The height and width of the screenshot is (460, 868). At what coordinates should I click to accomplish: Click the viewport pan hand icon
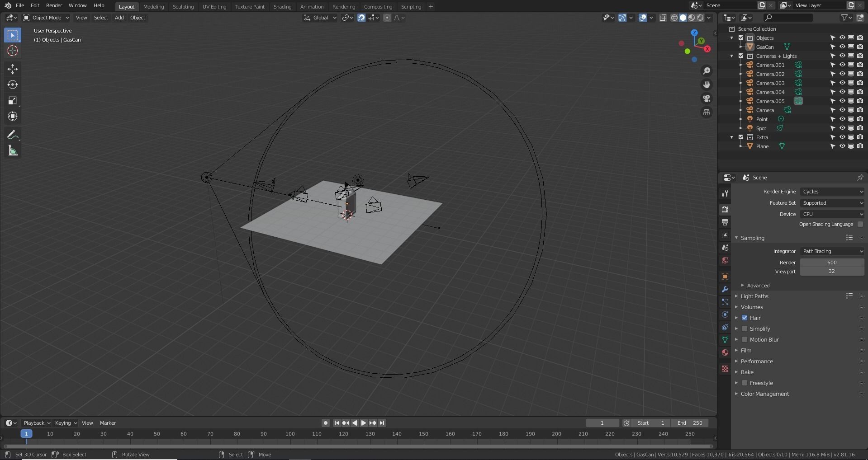pyautogui.click(x=707, y=84)
